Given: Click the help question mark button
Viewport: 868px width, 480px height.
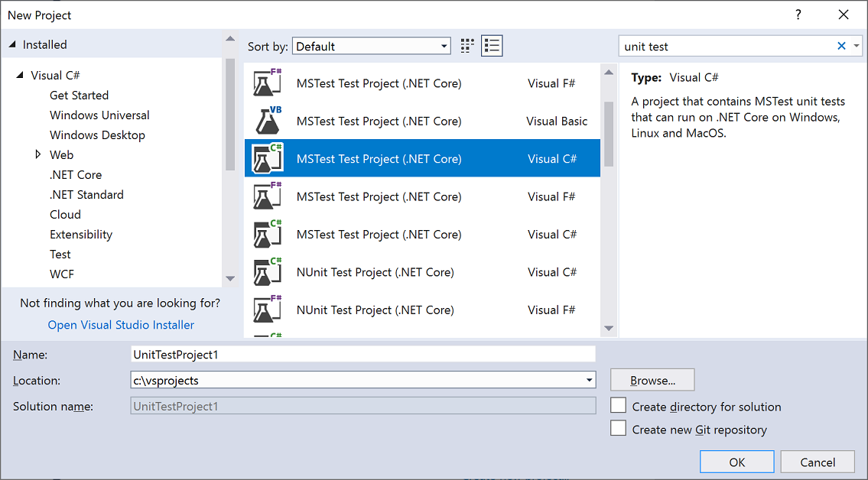Looking at the screenshot, I should click(798, 15).
